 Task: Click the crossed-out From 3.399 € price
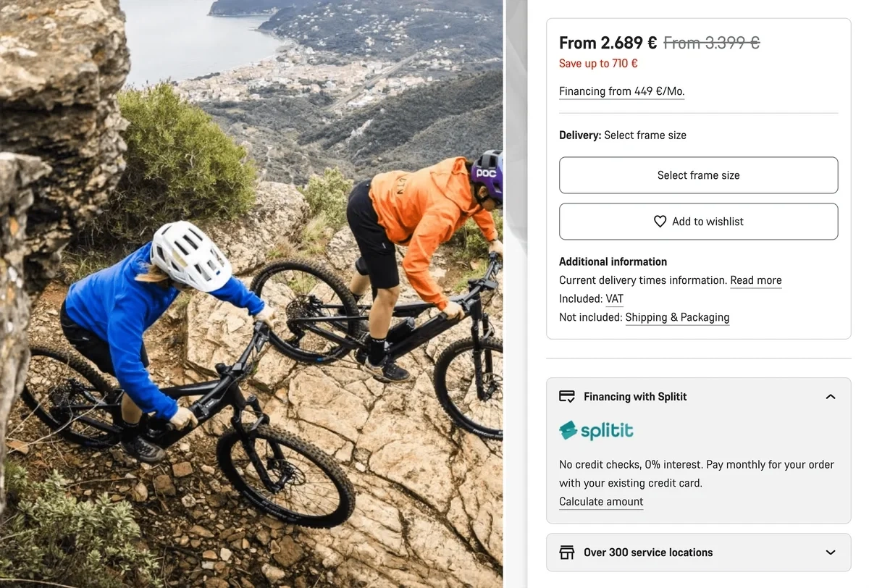(711, 43)
